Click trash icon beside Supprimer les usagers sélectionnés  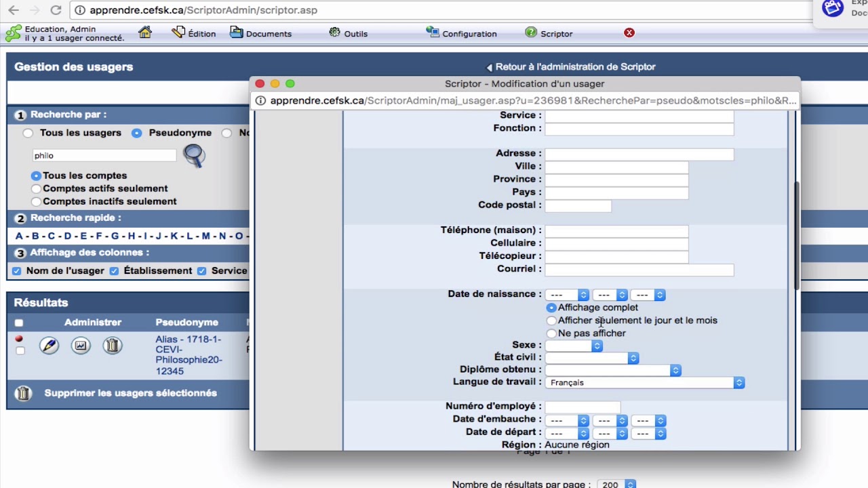pyautogui.click(x=24, y=393)
